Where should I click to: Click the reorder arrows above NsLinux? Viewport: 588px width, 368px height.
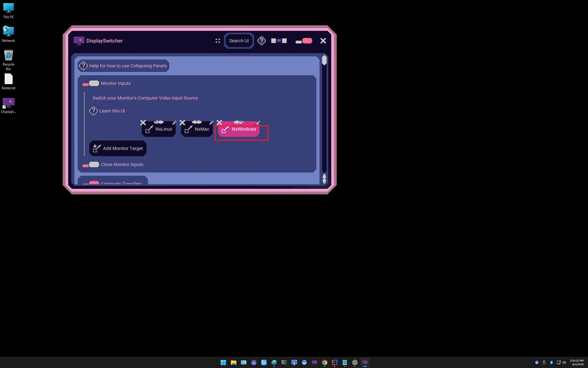click(159, 122)
